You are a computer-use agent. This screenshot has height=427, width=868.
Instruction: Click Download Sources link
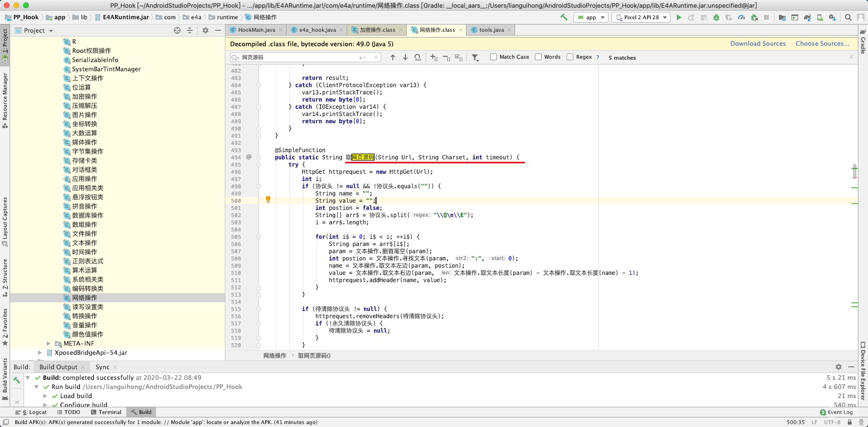758,43
